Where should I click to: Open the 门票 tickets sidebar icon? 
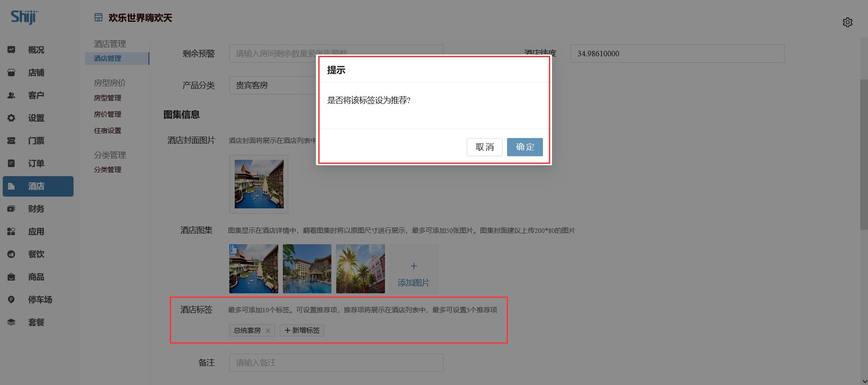pos(12,141)
